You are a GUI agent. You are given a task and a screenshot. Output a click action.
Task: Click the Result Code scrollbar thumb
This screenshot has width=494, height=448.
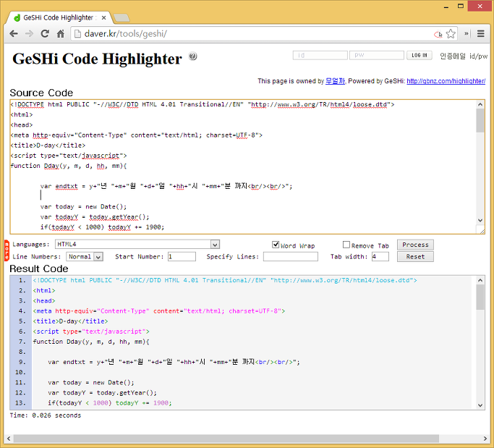click(x=480, y=297)
